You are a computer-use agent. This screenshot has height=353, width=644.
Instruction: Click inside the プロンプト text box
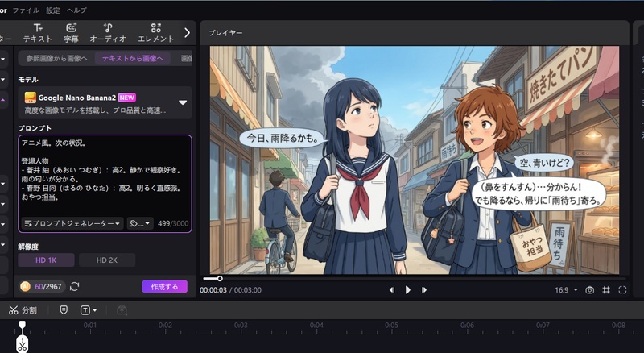tap(105, 174)
